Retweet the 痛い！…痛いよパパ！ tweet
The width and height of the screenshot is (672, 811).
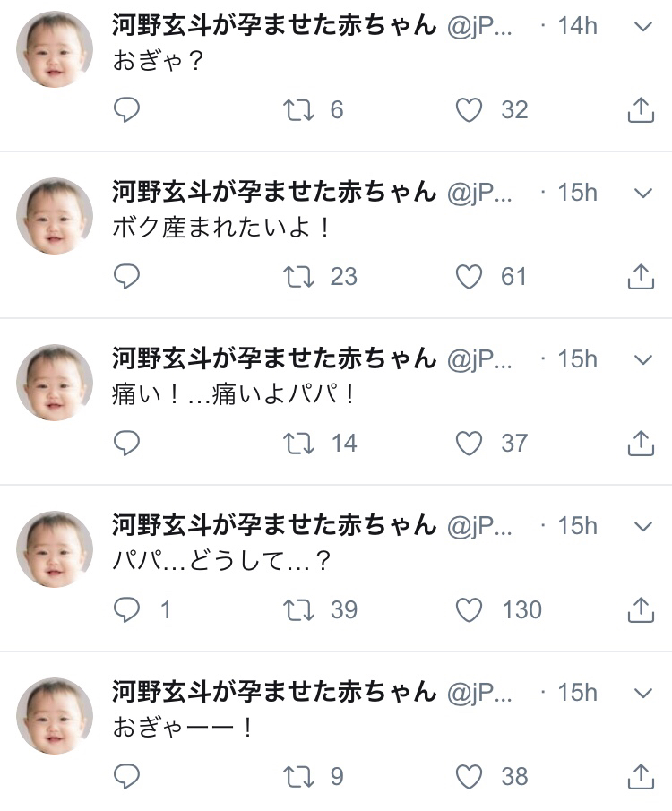pyautogui.click(x=298, y=443)
